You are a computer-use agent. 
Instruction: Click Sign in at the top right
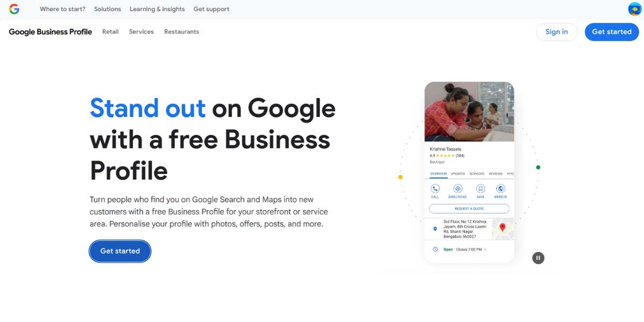pyautogui.click(x=557, y=32)
